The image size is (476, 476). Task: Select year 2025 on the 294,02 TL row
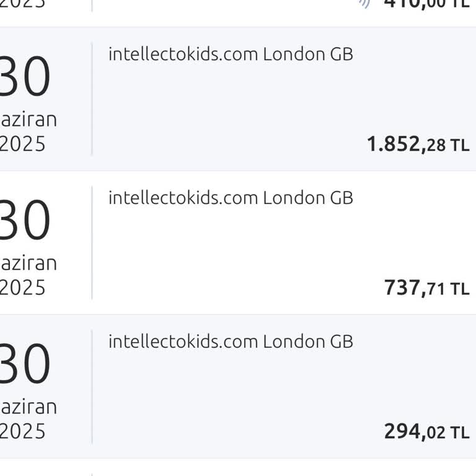23,431
